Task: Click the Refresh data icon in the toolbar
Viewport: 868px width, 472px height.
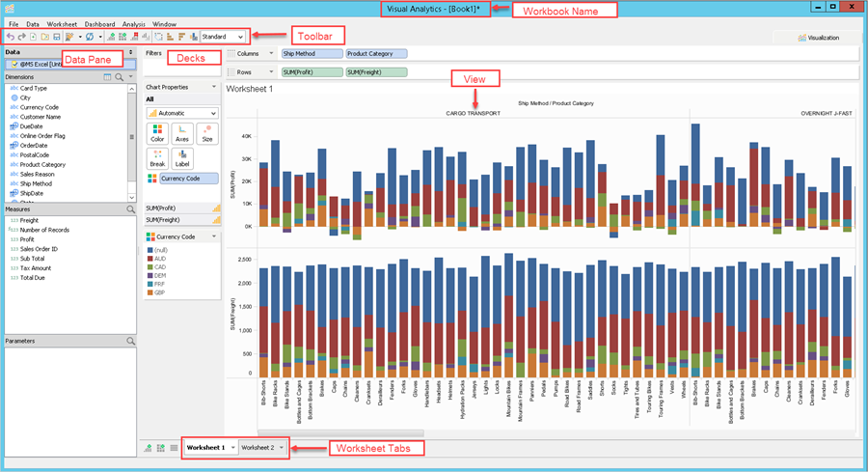Action: [x=91, y=37]
